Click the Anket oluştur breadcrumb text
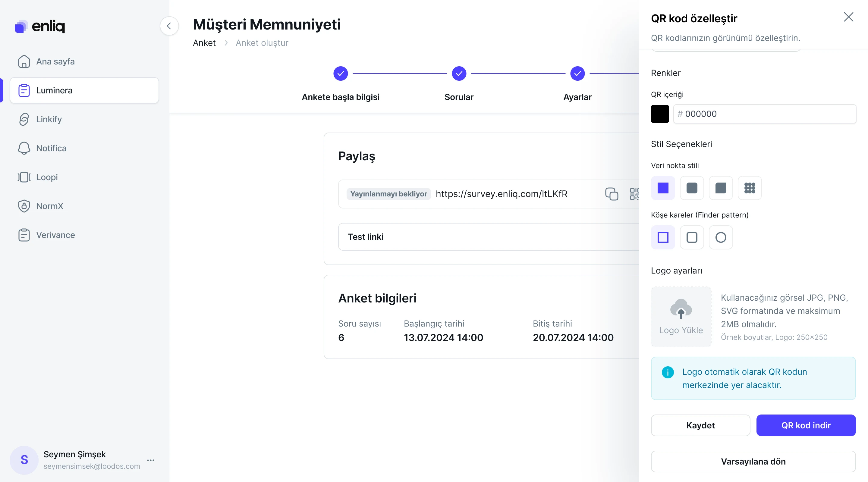Screen dimensions: 868x482 pos(262,43)
